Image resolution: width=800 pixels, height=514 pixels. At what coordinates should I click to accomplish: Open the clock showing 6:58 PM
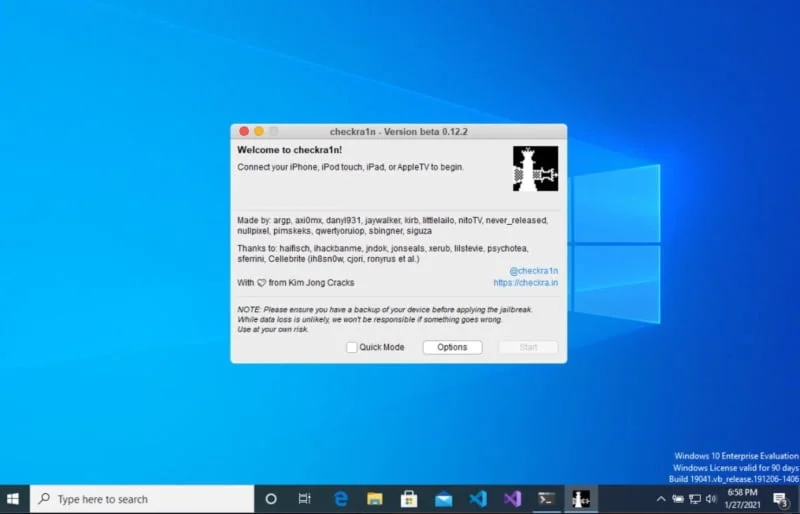point(742,499)
